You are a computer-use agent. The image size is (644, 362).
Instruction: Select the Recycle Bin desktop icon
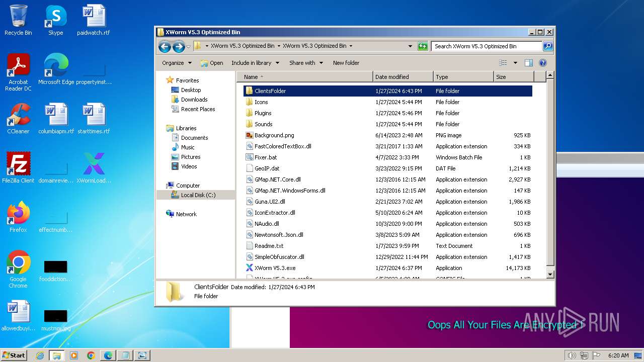point(18,20)
